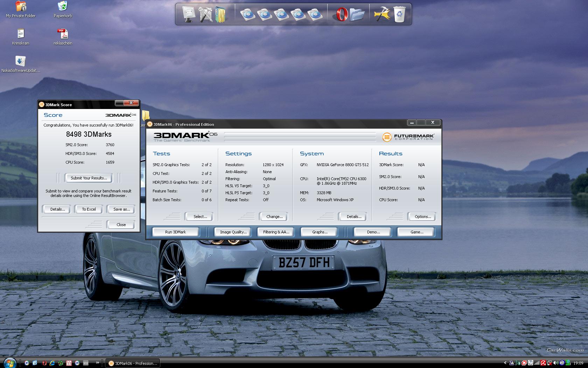Click Change under Settings section
This screenshot has width=588, height=368.
tap(274, 217)
